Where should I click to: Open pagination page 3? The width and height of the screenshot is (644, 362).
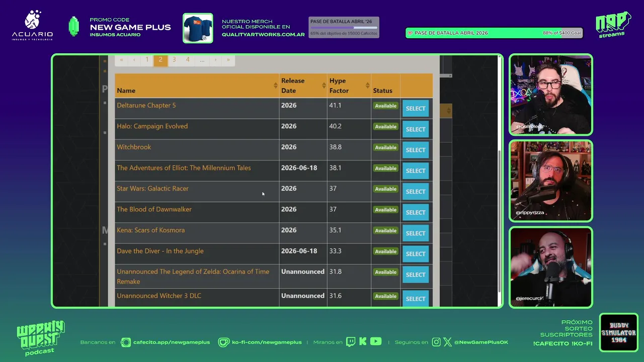tap(174, 60)
